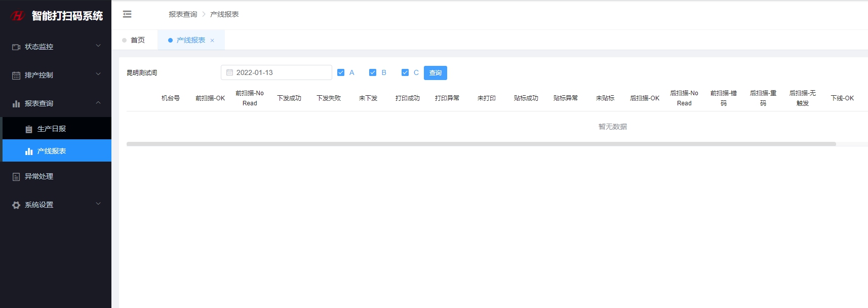The image size is (868, 308).
Task: Click the 2022-01-13 date input
Action: pos(277,72)
